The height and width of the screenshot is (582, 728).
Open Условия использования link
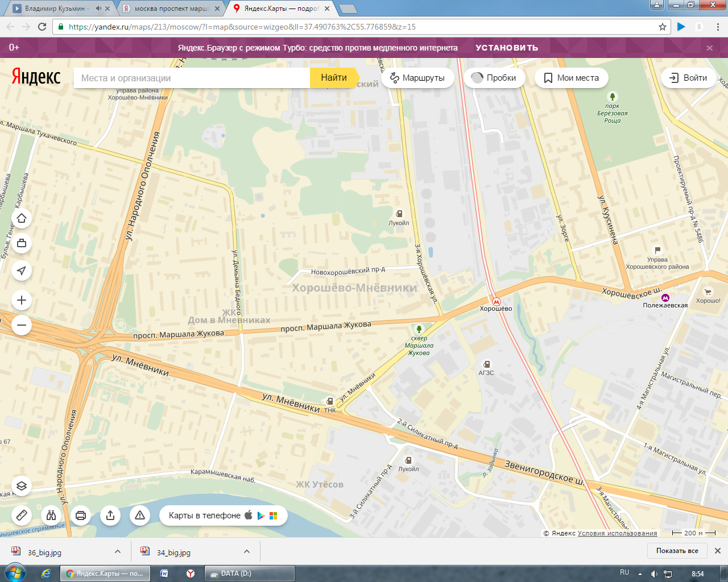point(617,533)
